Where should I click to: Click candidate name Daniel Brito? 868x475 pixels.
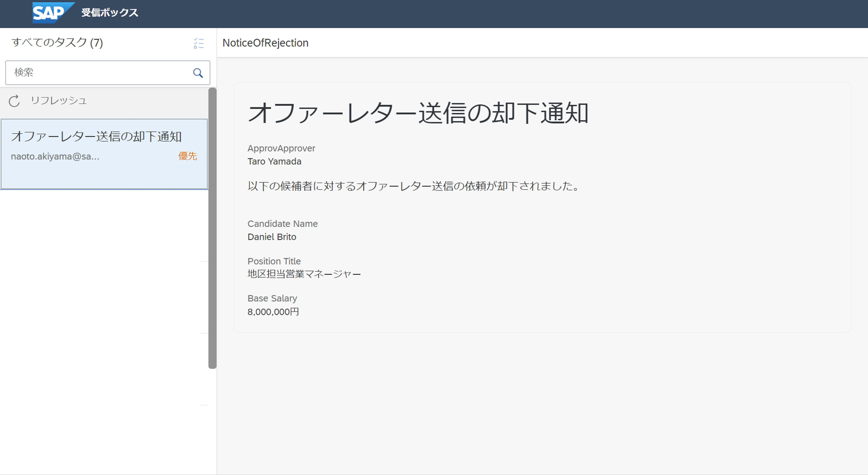tap(272, 237)
